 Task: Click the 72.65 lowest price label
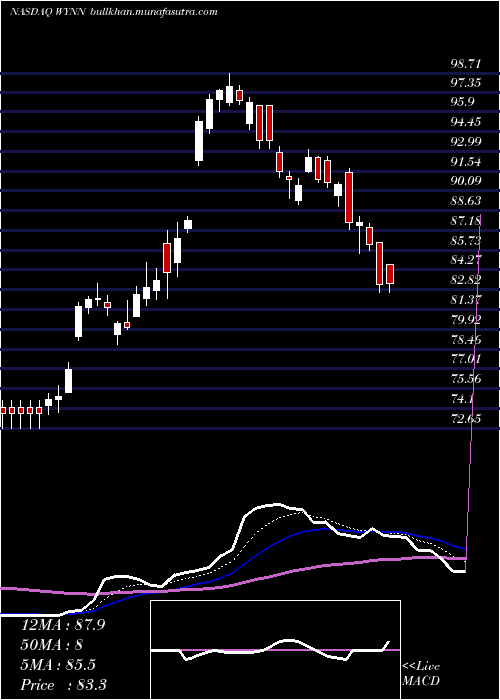coord(466,418)
